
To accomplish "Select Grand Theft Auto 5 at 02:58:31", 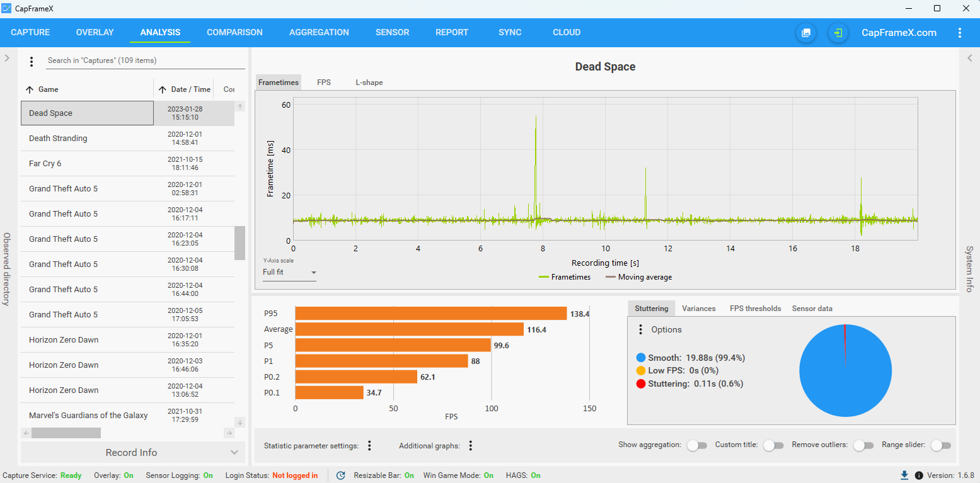I will [x=127, y=189].
